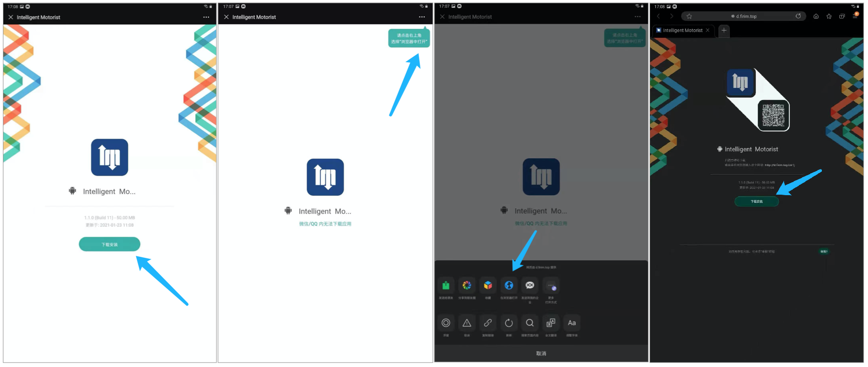The height and width of the screenshot is (367, 868).
Task: Open the tabs overview icon in browser toolbar
Action: 842,16
